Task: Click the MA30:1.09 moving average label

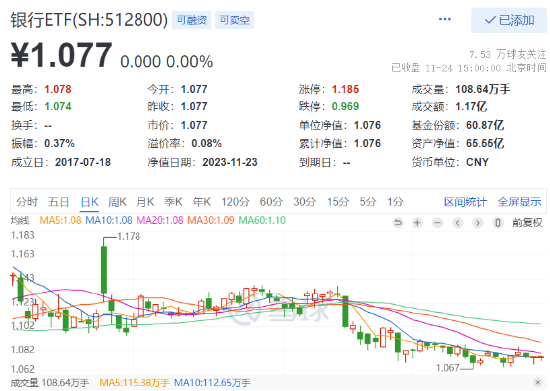Action: [211, 220]
